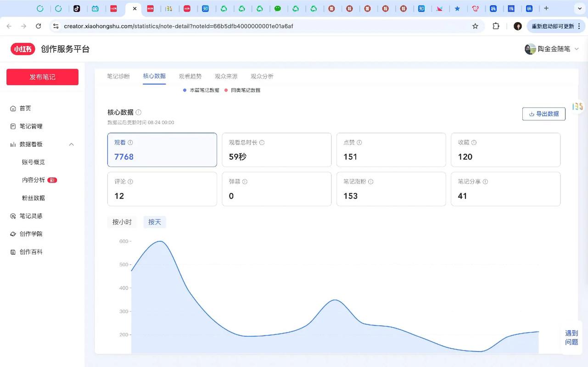Open 创作学院 in the sidebar
Viewport: 588px width, 367px height.
click(x=30, y=234)
